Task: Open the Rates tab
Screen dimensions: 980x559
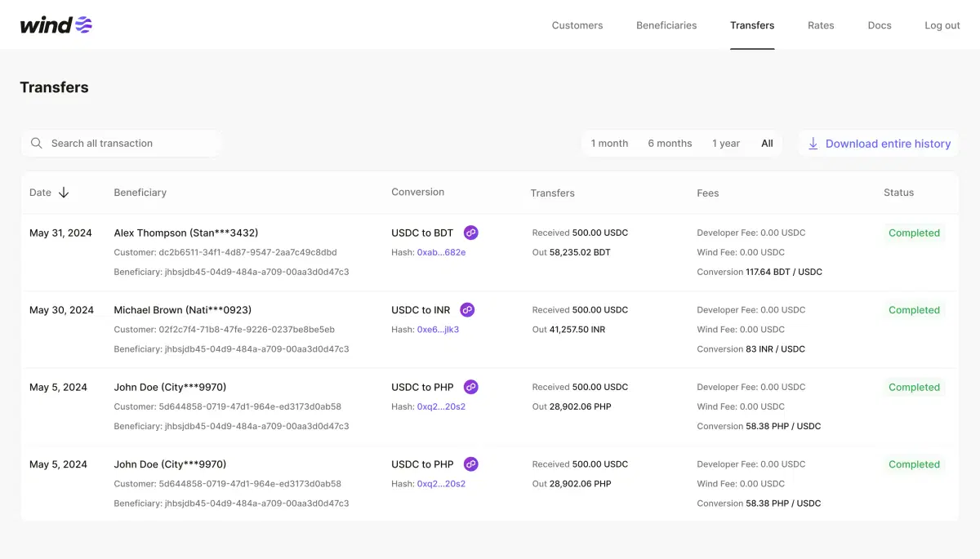Action: (821, 25)
